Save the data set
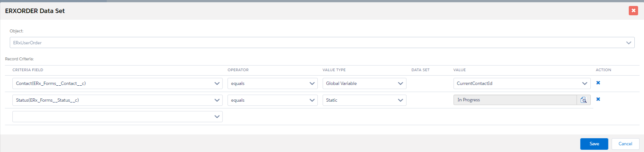This screenshot has height=152, width=644. 594,144
